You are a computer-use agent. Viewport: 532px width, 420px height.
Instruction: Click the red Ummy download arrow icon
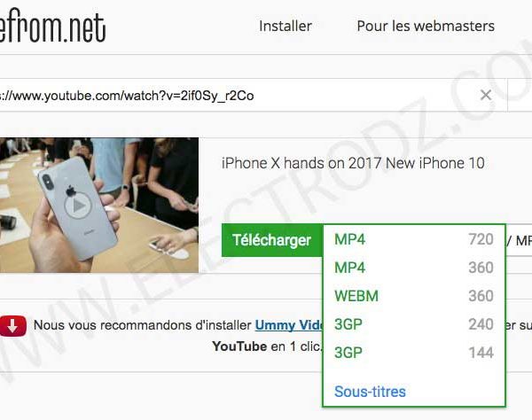(12, 325)
